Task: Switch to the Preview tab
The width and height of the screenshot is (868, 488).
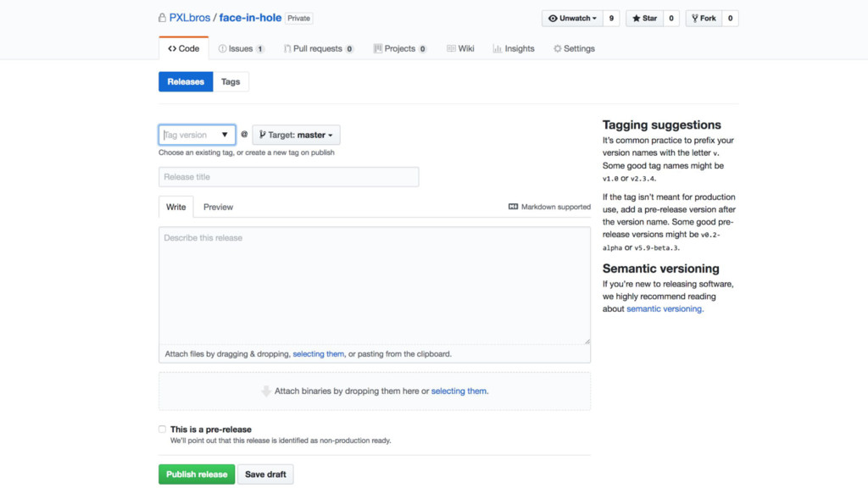Action: 218,207
